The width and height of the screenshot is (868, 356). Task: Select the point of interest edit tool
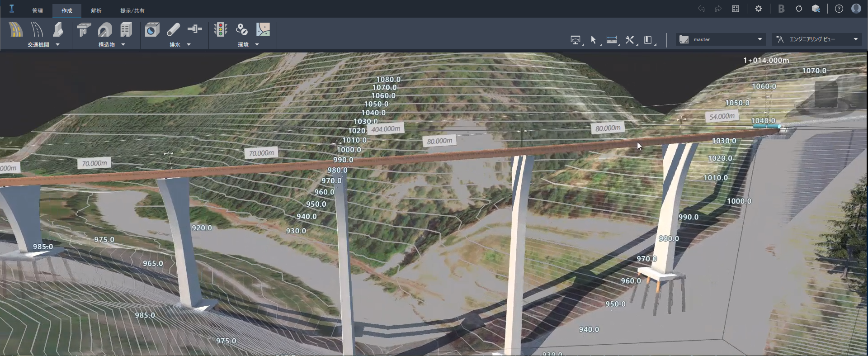pyautogui.click(x=242, y=30)
